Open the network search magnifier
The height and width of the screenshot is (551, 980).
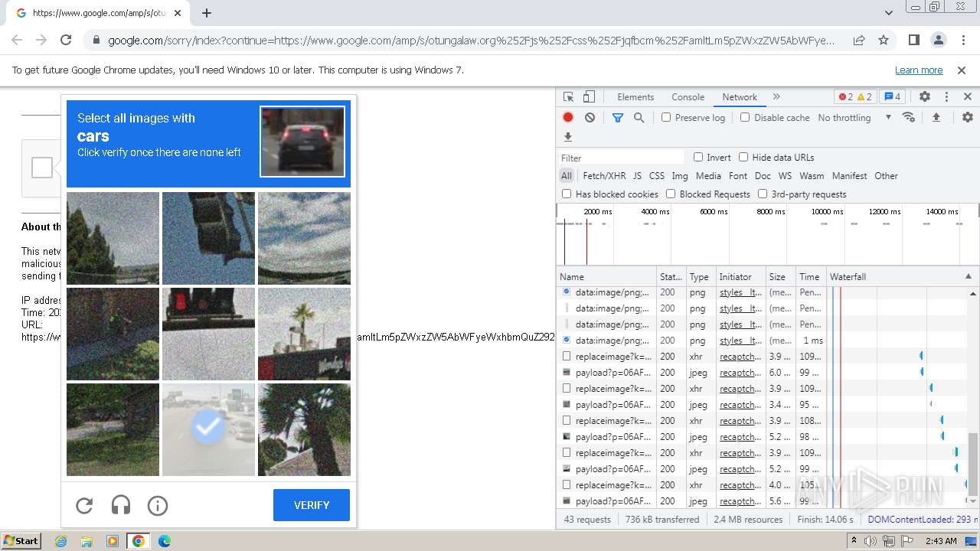click(639, 118)
